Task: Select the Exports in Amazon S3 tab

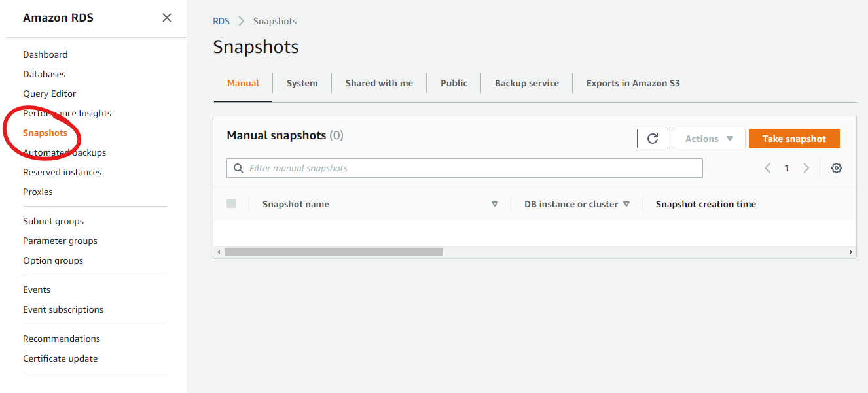Action: (x=633, y=83)
